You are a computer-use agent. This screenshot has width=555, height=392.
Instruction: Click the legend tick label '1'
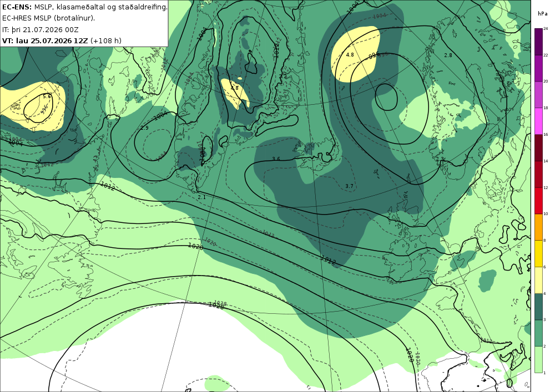coord(545,373)
